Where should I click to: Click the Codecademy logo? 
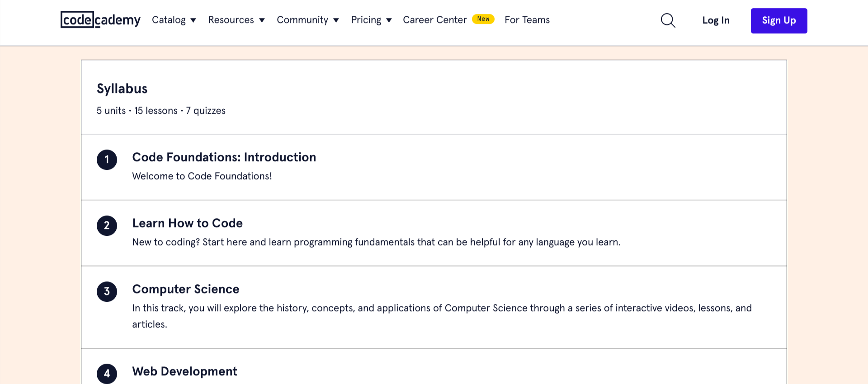click(x=100, y=20)
